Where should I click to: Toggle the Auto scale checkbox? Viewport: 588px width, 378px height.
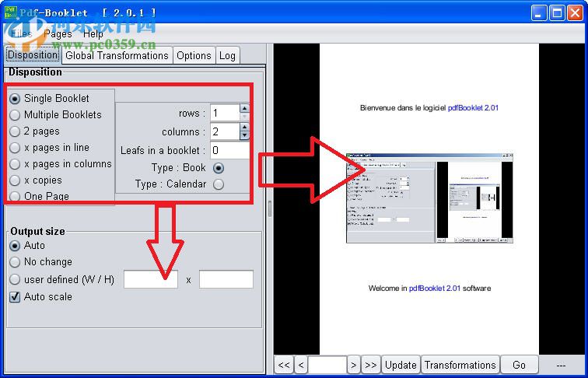tap(15, 297)
